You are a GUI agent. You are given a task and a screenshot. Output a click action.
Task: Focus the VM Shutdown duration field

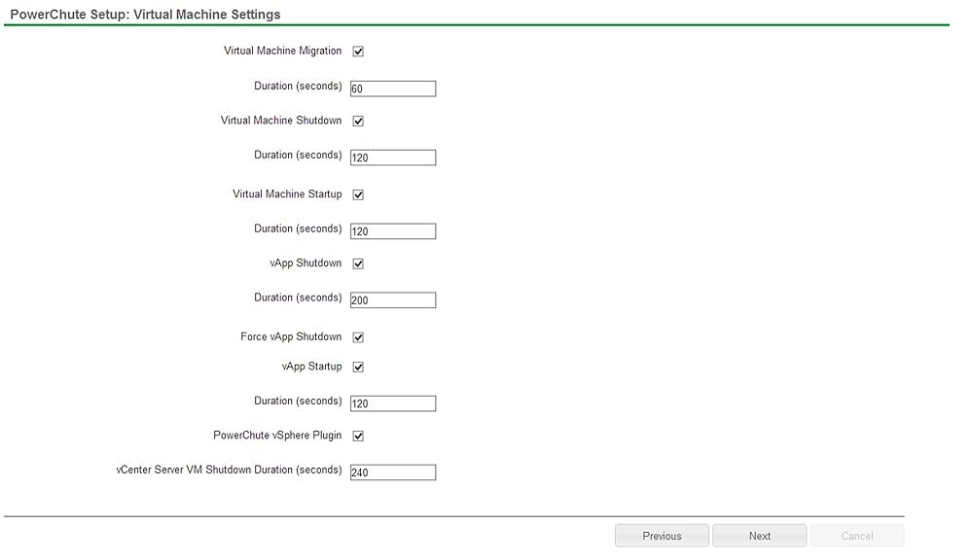393,157
